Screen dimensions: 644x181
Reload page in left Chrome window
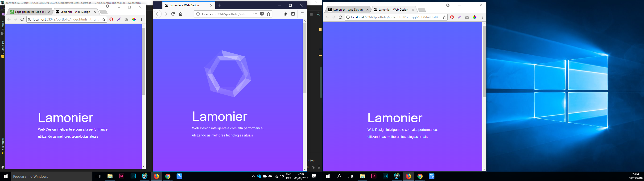22,19
